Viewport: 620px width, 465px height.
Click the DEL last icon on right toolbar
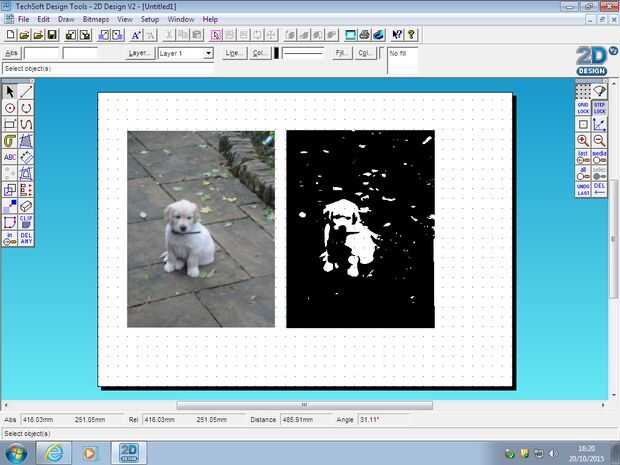click(x=599, y=190)
